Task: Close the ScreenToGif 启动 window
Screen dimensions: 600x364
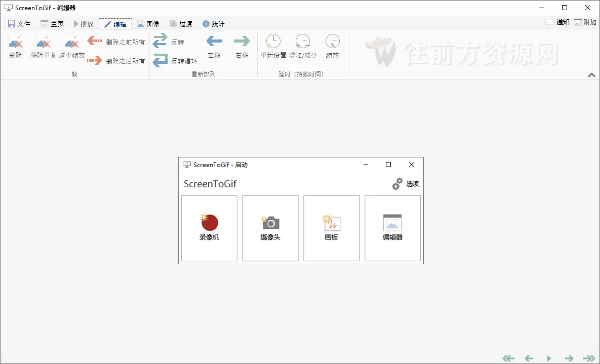Action: coord(412,165)
